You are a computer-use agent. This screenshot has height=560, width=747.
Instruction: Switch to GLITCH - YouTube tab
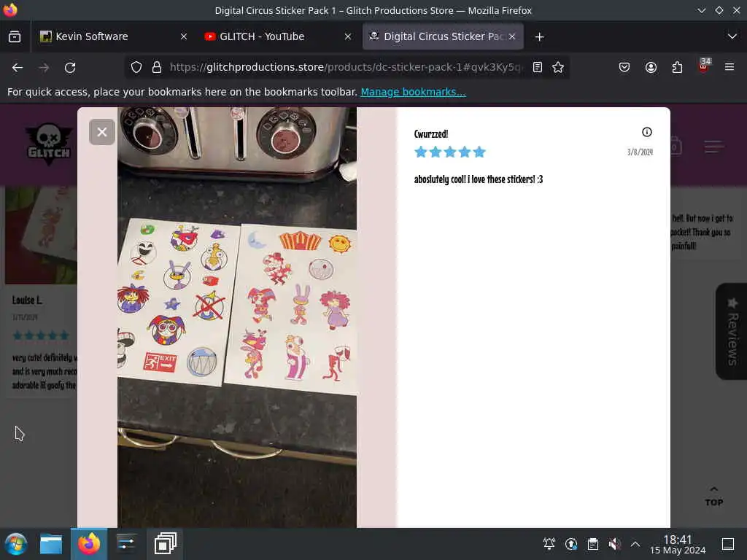click(278, 36)
